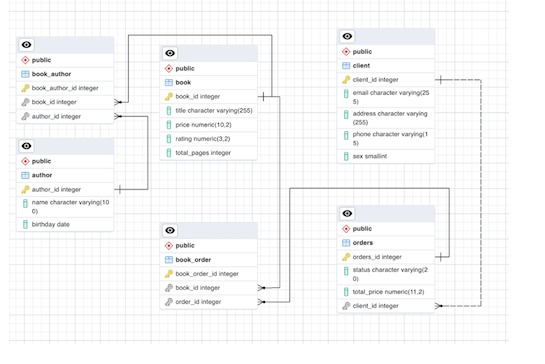The height and width of the screenshot is (364, 545).
Task: Click the schema diamond icon in orders table
Action: pos(346,229)
